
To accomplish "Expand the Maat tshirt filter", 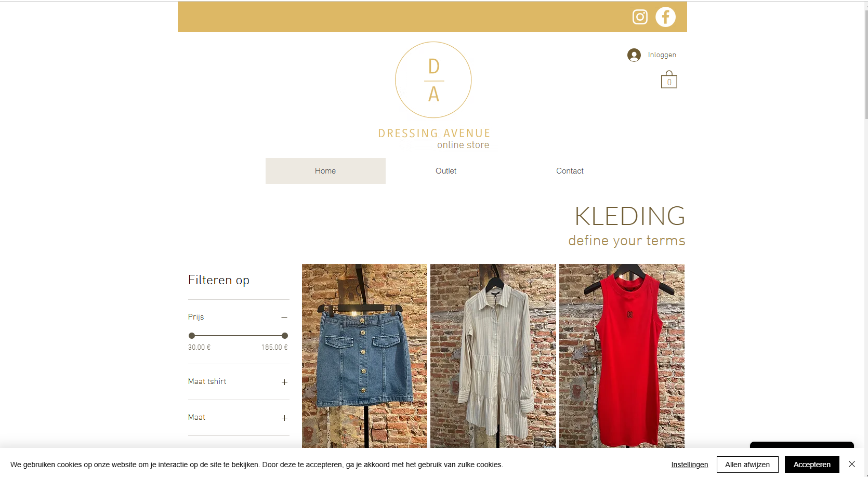I will (x=284, y=382).
